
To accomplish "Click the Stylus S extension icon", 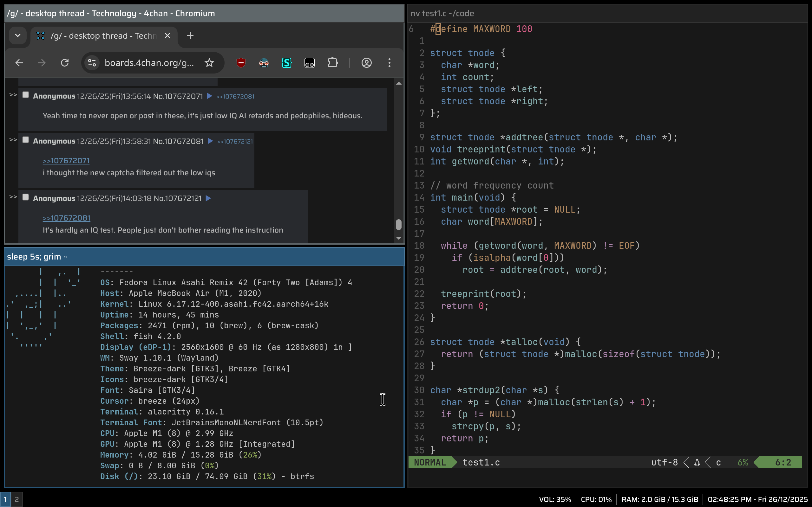I will coord(286,63).
